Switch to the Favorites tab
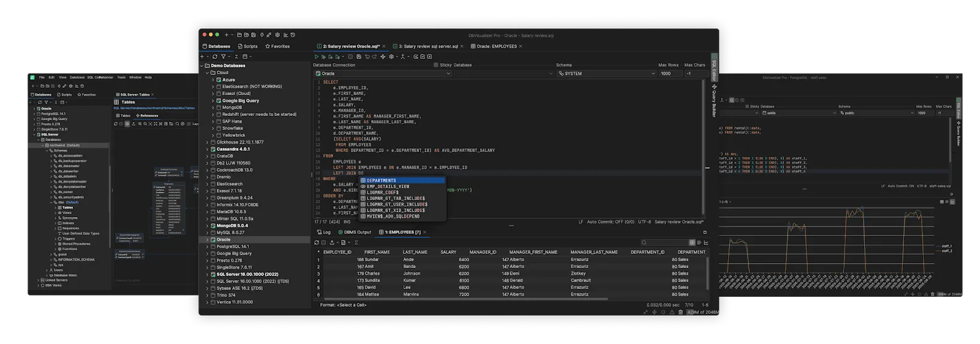 (277, 46)
